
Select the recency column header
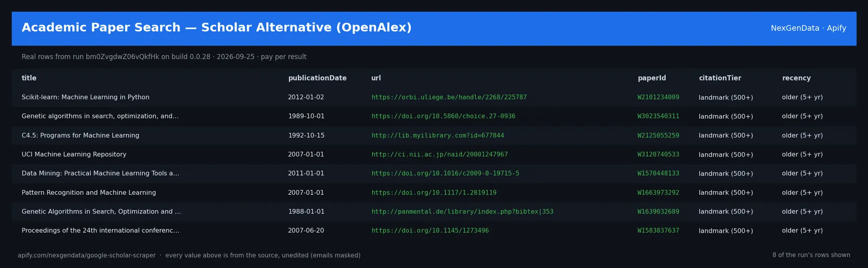[x=796, y=78]
